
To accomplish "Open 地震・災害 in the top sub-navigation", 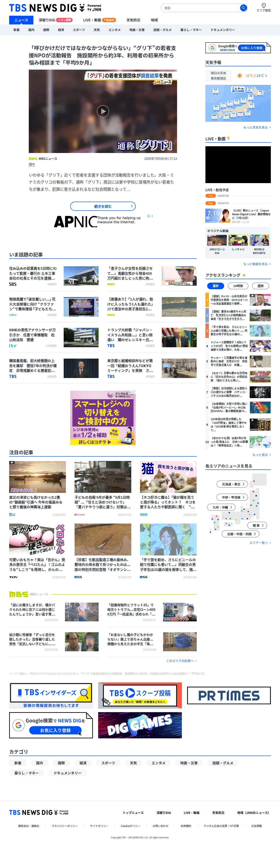I will click(x=137, y=30).
